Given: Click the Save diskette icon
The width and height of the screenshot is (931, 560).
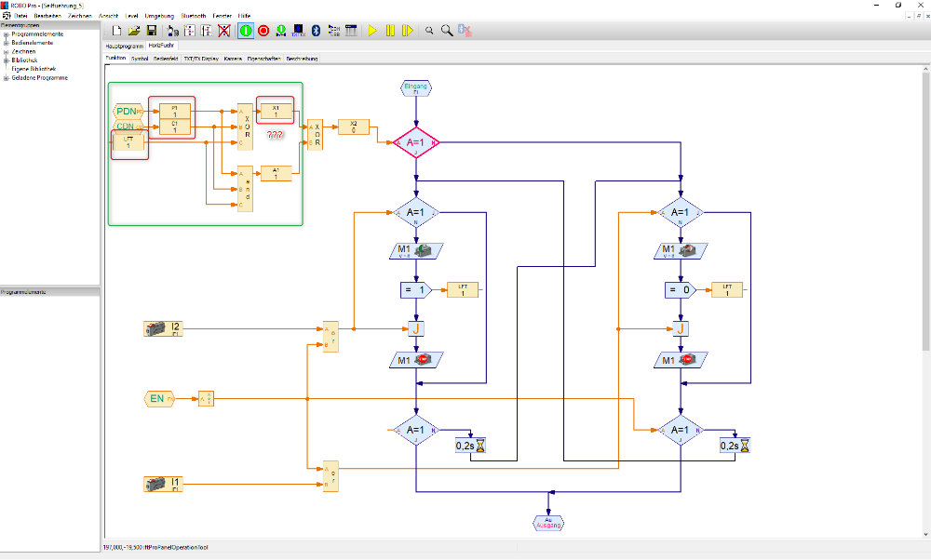Looking at the screenshot, I should pyautogui.click(x=152, y=31).
